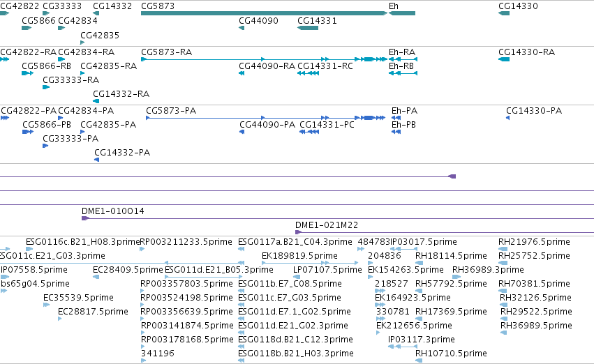Select protein Eh-PA label
The height and width of the screenshot is (364, 594).
tap(405, 110)
